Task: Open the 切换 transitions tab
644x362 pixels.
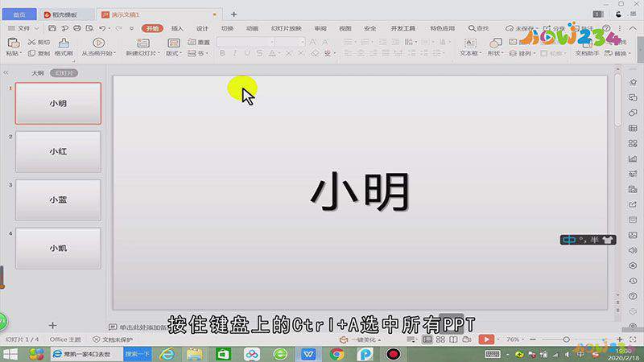Action: tap(227, 28)
